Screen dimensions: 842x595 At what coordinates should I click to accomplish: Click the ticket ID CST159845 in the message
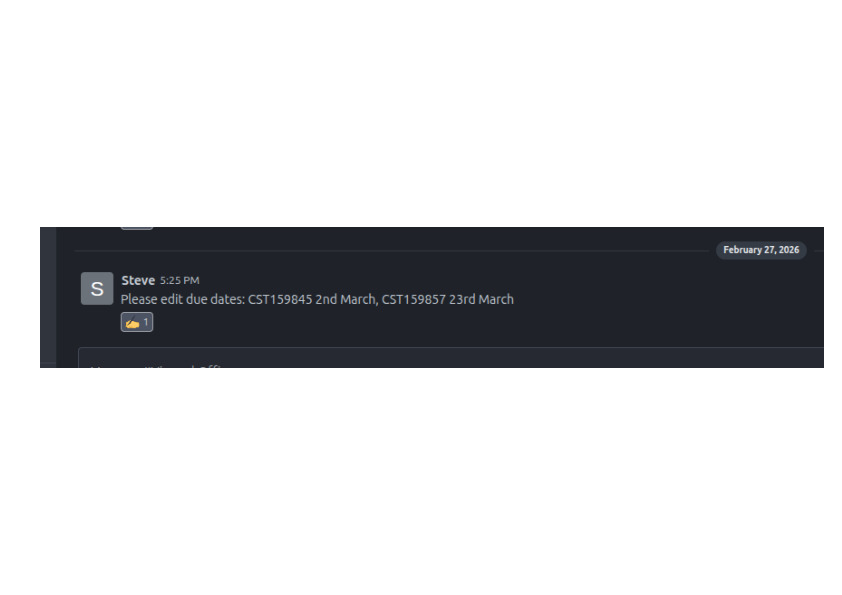(x=280, y=299)
